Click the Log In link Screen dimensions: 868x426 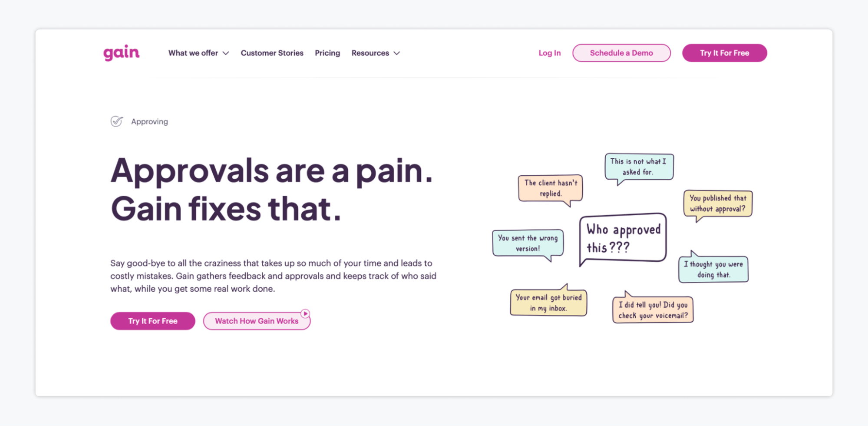549,53
